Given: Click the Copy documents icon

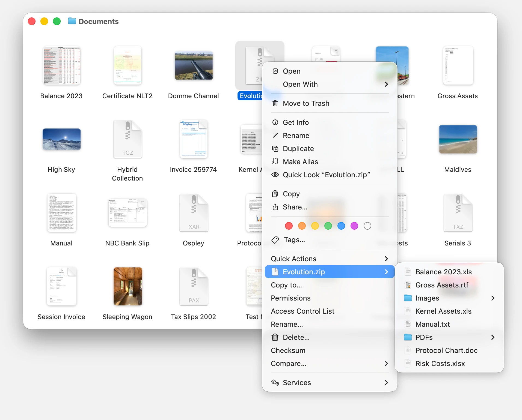Looking at the screenshot, I should coord(275,194).
